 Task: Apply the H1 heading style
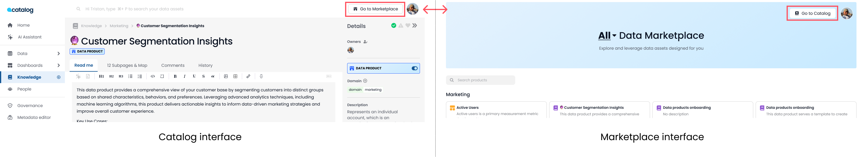[x=101, y=76]
